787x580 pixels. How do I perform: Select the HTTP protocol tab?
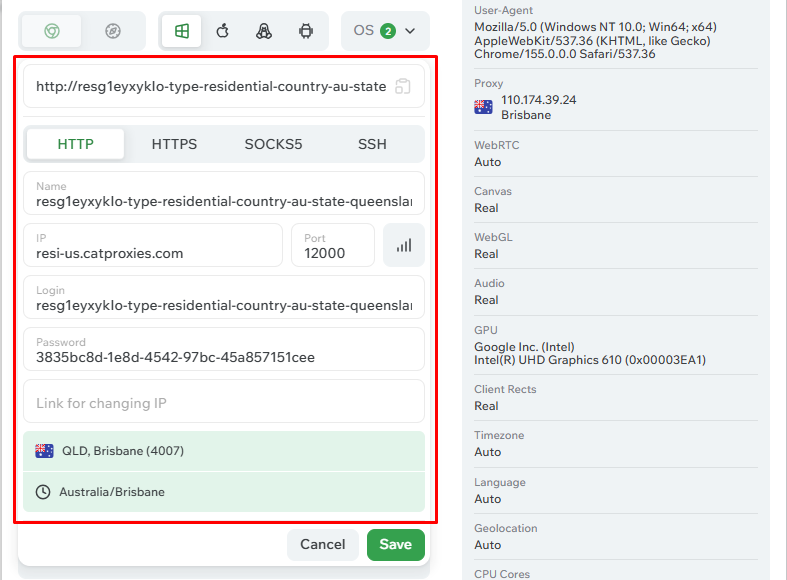pos(75,144)
